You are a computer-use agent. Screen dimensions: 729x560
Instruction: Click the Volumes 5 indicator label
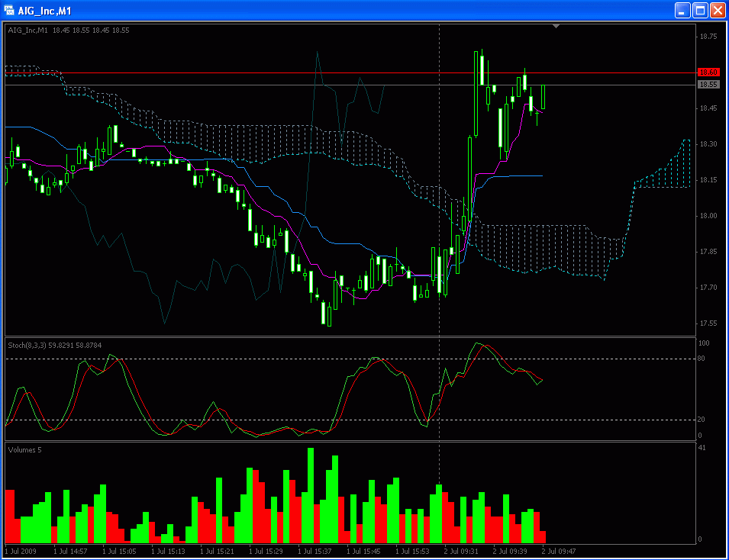pyautogui.click(x=24, y=450)
